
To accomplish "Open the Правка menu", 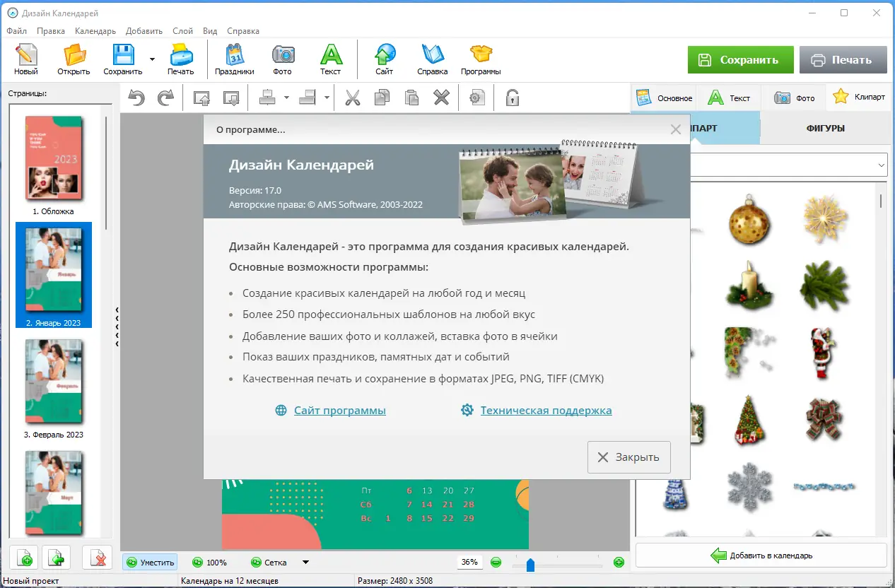I will (51, 31).
